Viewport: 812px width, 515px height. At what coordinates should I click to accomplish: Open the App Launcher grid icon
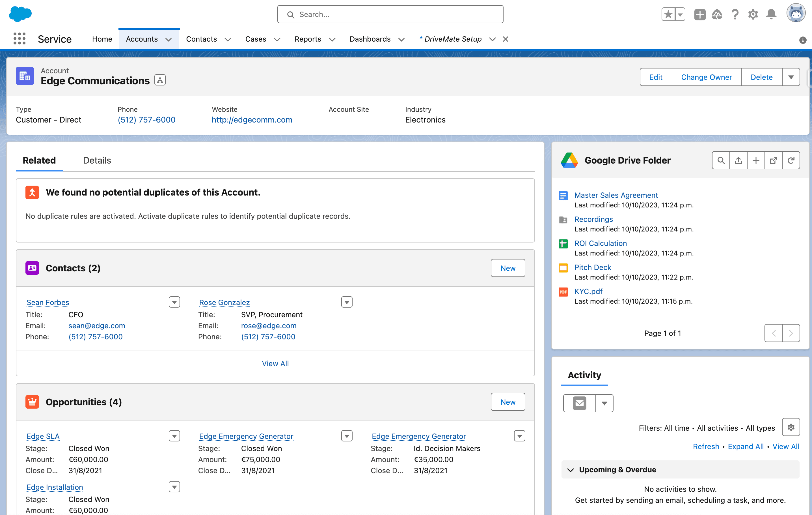[20, 39]
